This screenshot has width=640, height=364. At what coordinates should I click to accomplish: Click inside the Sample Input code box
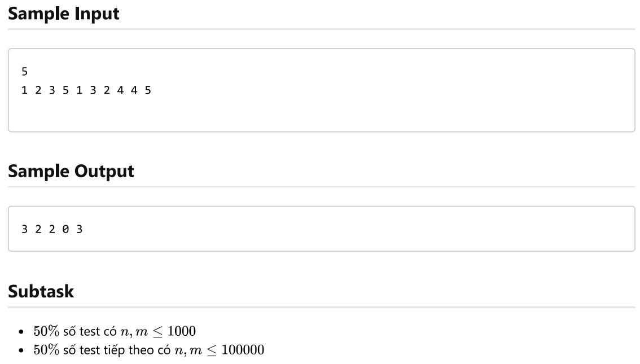pos(322,90)
